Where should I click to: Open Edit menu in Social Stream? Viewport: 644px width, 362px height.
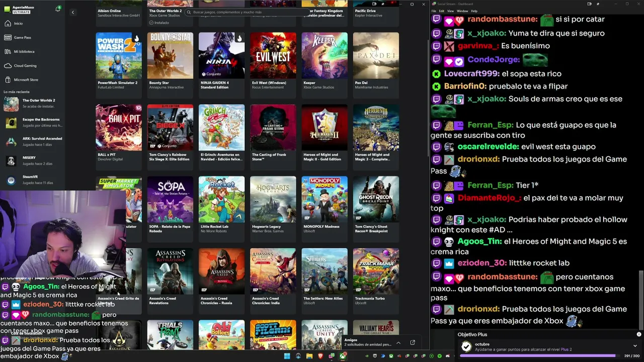point(441,11)
